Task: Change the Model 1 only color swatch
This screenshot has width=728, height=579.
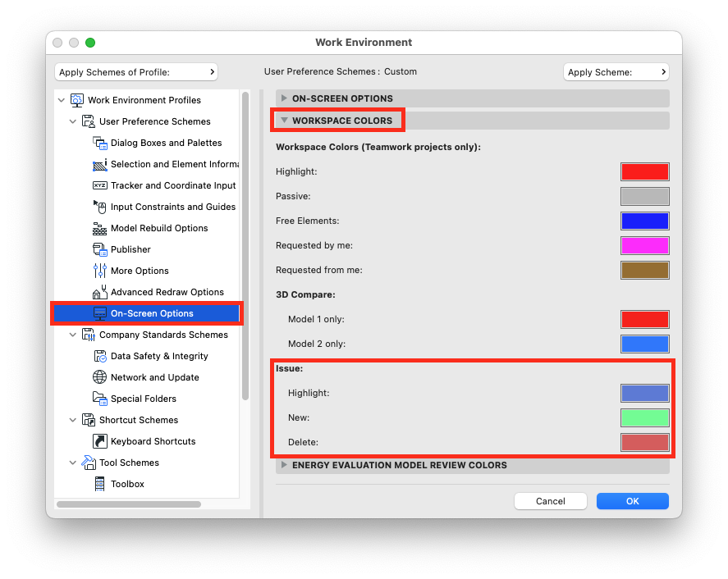Action: click(x=645, y=319)
